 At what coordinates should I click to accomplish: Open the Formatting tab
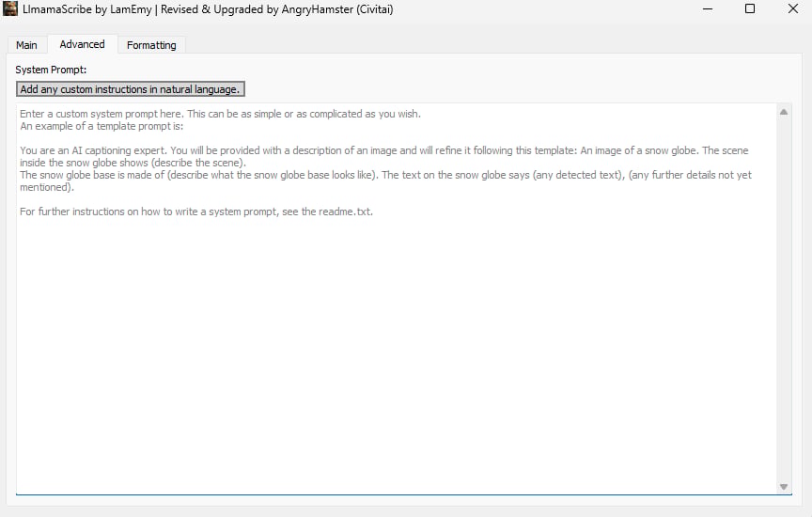pos(151,45)
